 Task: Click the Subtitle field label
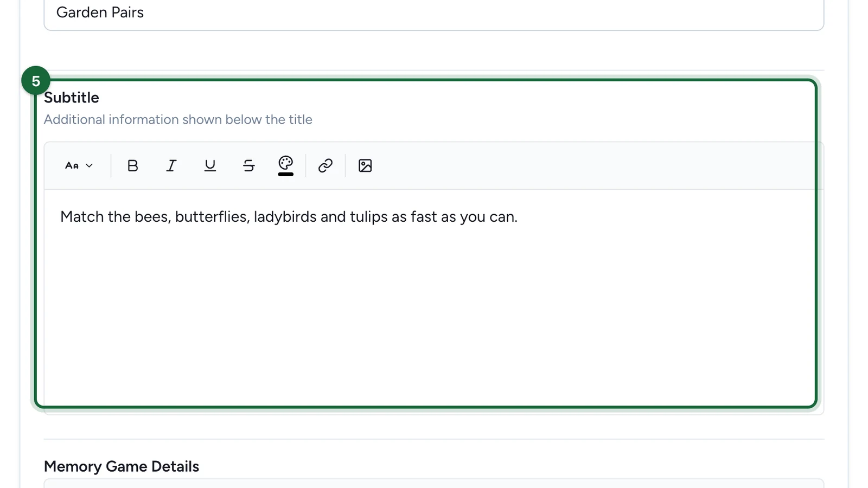72,98
